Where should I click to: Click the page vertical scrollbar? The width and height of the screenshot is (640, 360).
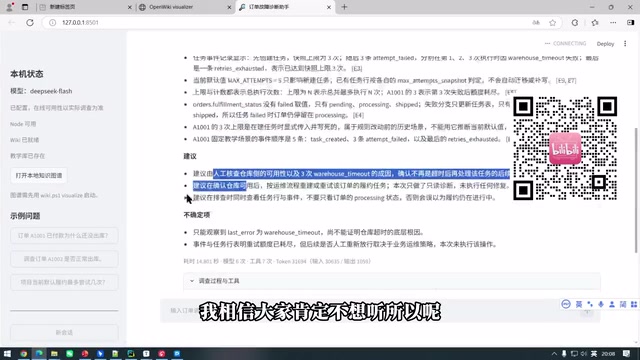(636, 190)
